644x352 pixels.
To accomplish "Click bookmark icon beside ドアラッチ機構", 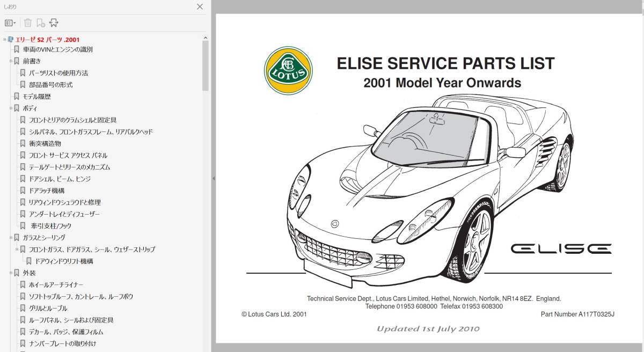I will tap(23, 190).
